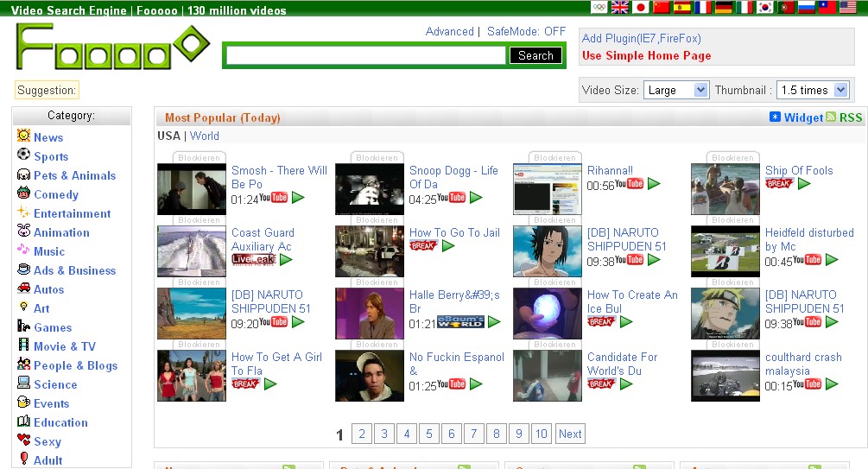Click the Next page button
The width and height of the screenshot is (868, 469).
[570, 434]
